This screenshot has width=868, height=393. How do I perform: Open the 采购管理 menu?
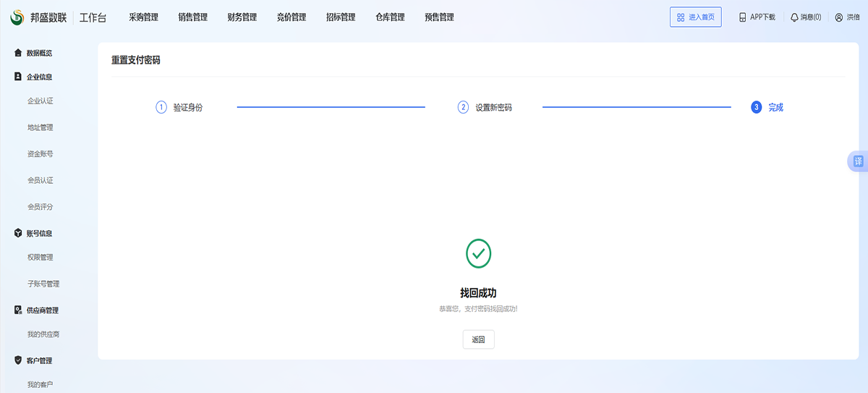pos(143,17)
